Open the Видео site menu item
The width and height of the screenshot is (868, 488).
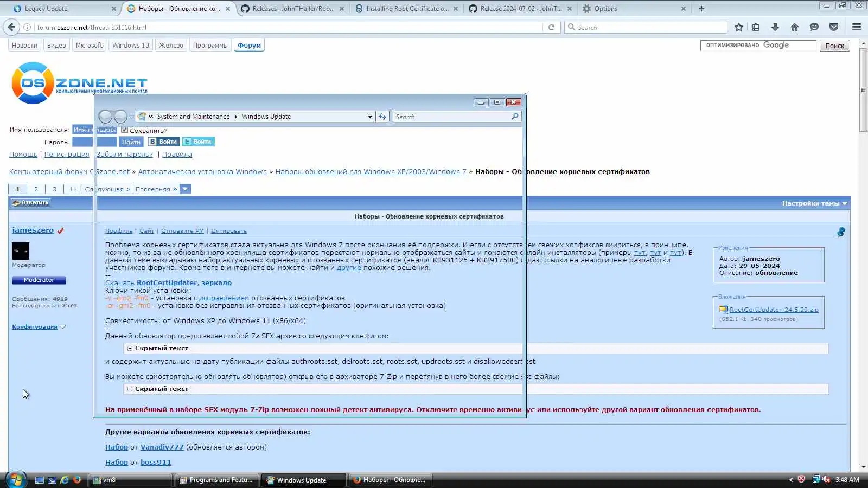click(56, 46)
